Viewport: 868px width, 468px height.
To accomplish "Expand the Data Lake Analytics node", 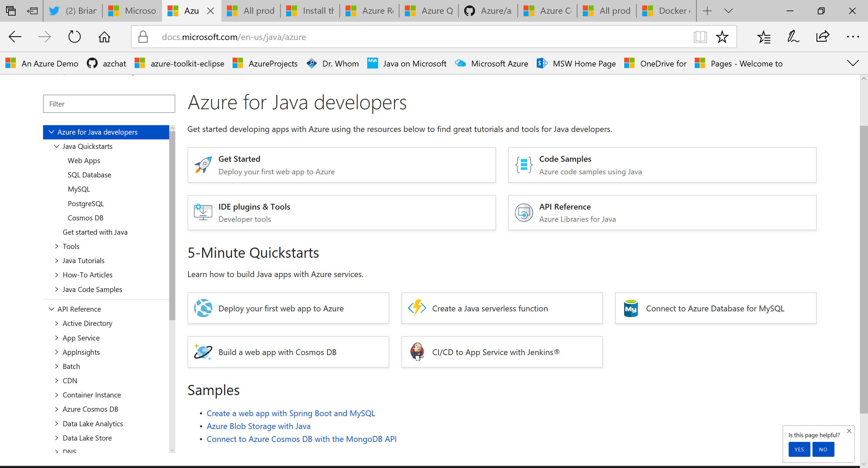I will [x=56, y=424].
